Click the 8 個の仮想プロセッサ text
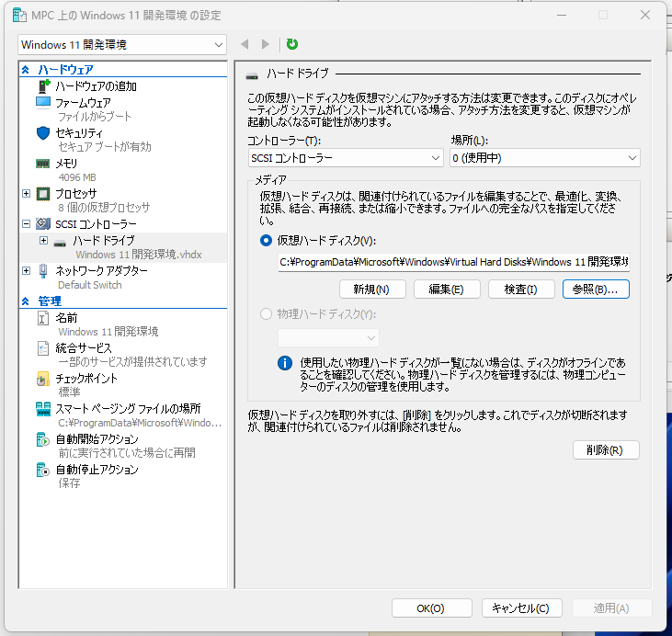The height and width of the screenshot is (636, 672). tap(104, 208)
